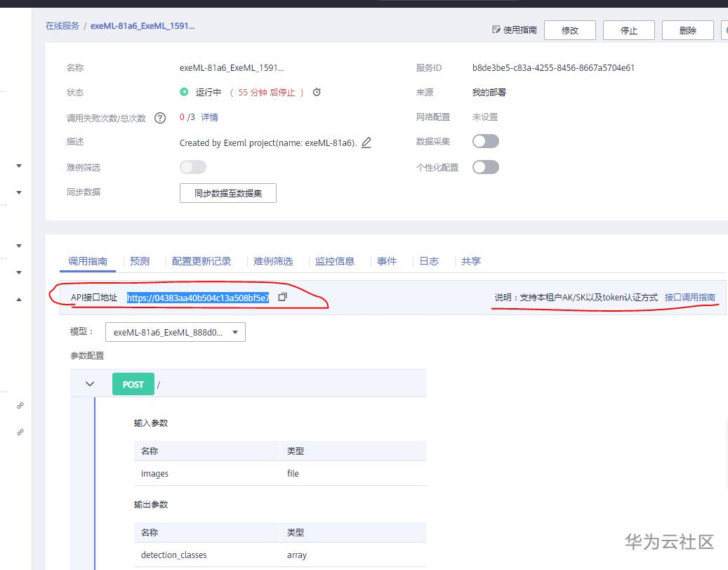The image size is (728, 570).
Task: Switch to the 预测 tab
Action: (140, 261)
